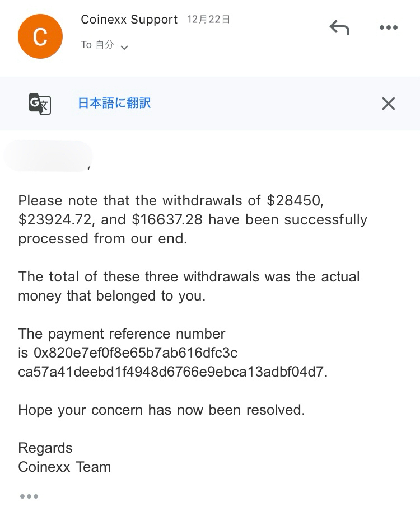This screenshot has height=507, width=420.
Task: Click "Hope your concern has now been resolved"
Action: click(x=161, y=410)
